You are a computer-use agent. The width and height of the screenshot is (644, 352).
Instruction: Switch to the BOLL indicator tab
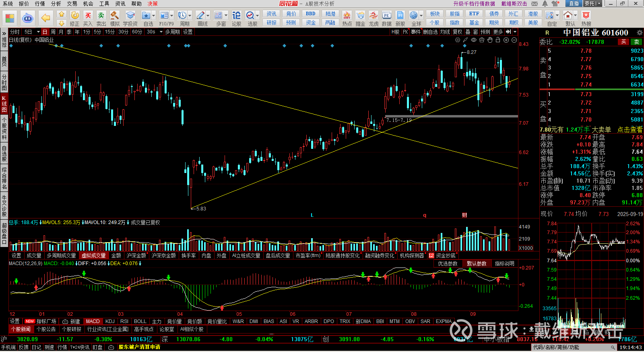140,321
